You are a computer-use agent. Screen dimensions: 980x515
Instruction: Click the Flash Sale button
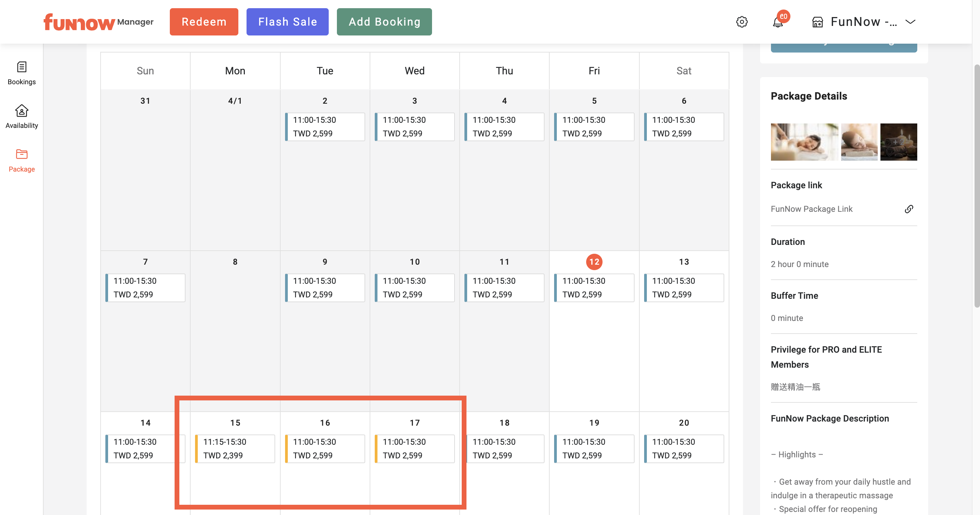287,22
